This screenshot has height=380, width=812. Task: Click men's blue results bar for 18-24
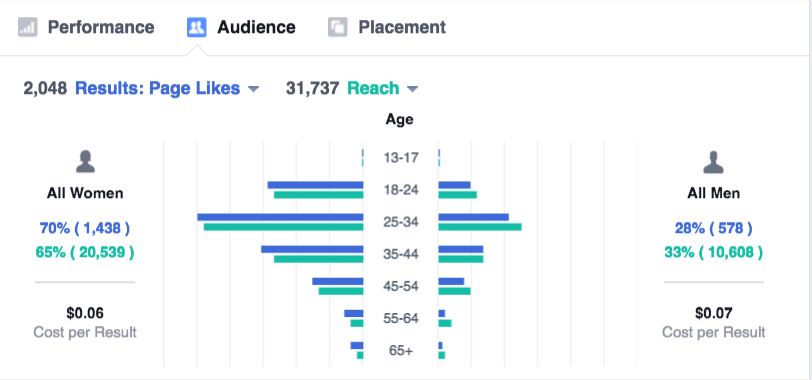(454, 185)
